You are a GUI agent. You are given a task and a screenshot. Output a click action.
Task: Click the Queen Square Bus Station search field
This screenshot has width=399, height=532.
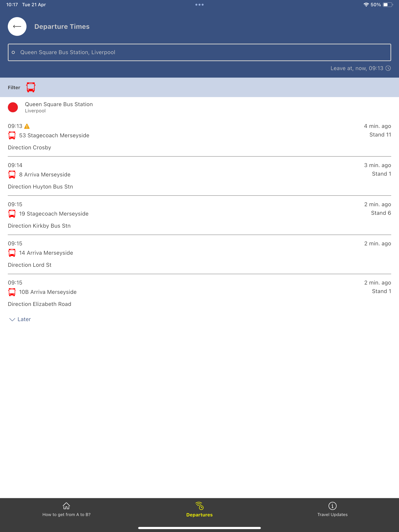click(x=199, y=52)
